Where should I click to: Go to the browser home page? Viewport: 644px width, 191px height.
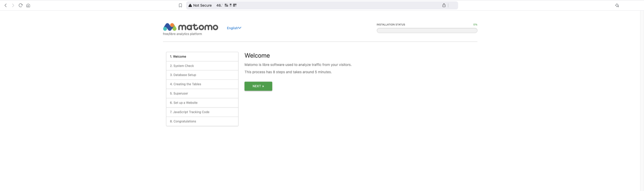[x=28, y=5]
